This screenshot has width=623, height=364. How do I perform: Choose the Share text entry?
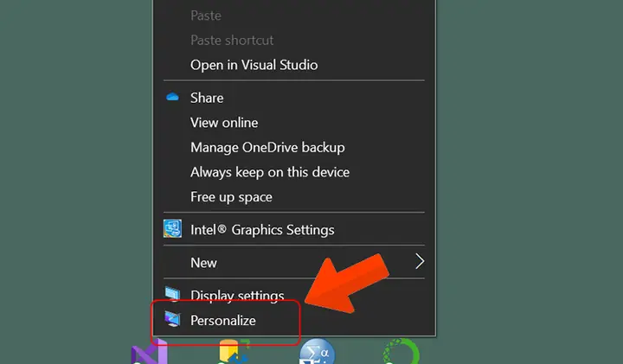(207, 98)
